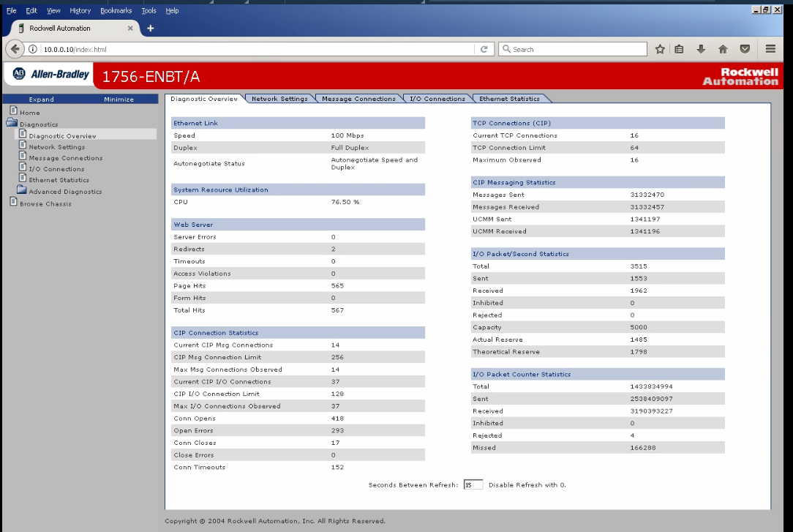Open Diagnostics tree node label
The image size is (793, 532).
pos(39,124)
